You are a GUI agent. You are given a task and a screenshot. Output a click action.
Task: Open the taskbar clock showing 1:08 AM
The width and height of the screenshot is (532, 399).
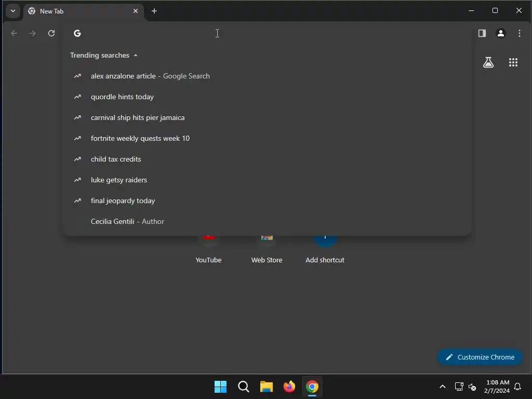497,387
